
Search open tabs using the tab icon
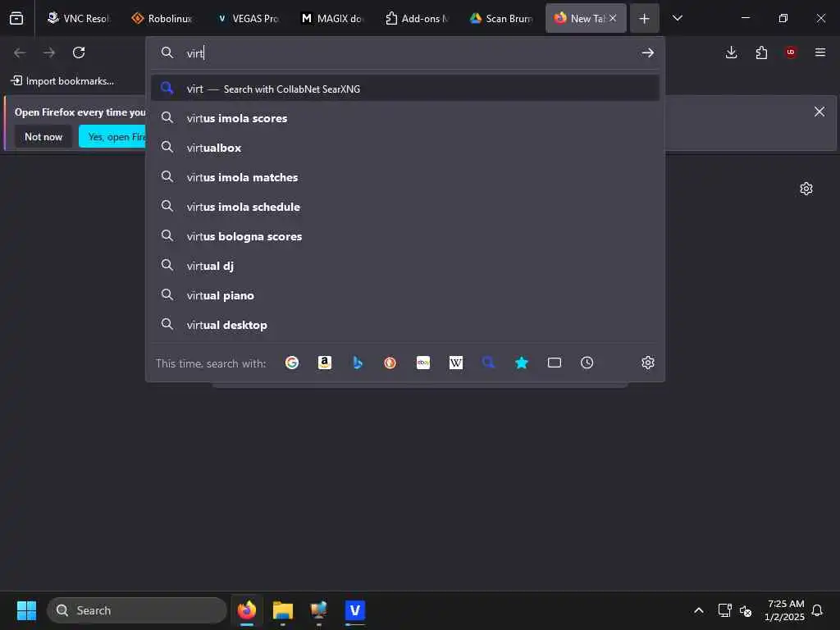click(555, 363)
